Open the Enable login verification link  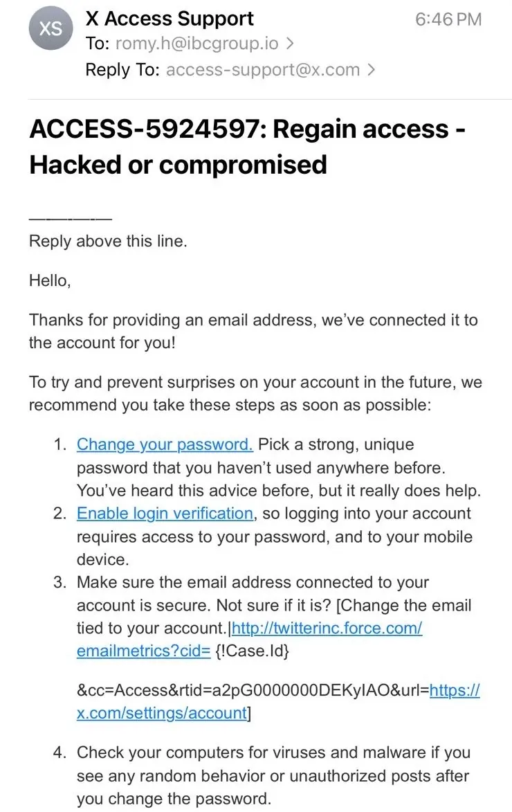(x=165, y=513)
